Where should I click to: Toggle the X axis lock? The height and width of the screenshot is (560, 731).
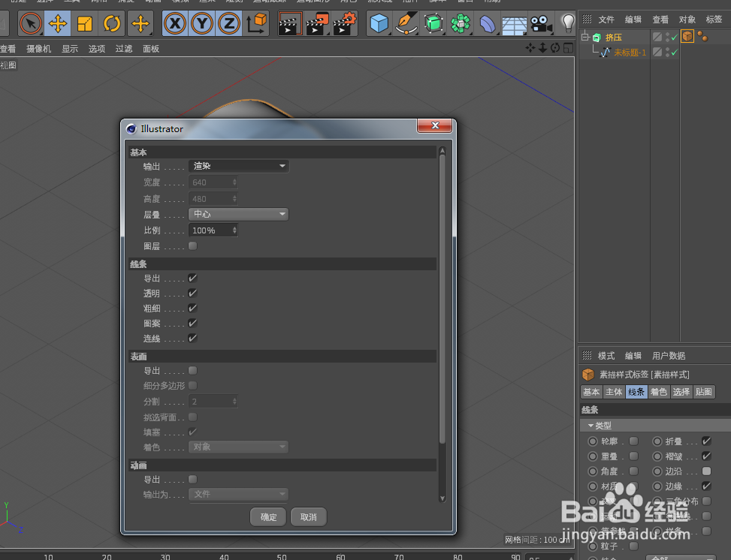coord(175,23)
